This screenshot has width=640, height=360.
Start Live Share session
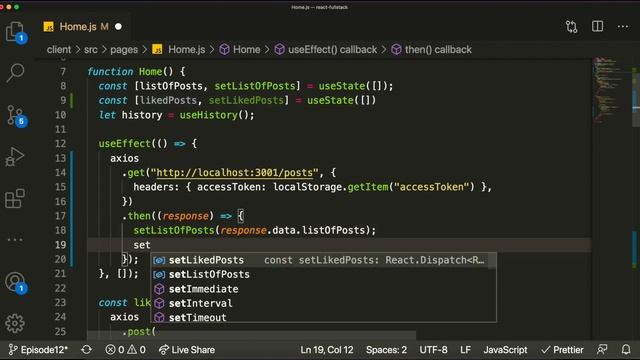coord(187,350)
